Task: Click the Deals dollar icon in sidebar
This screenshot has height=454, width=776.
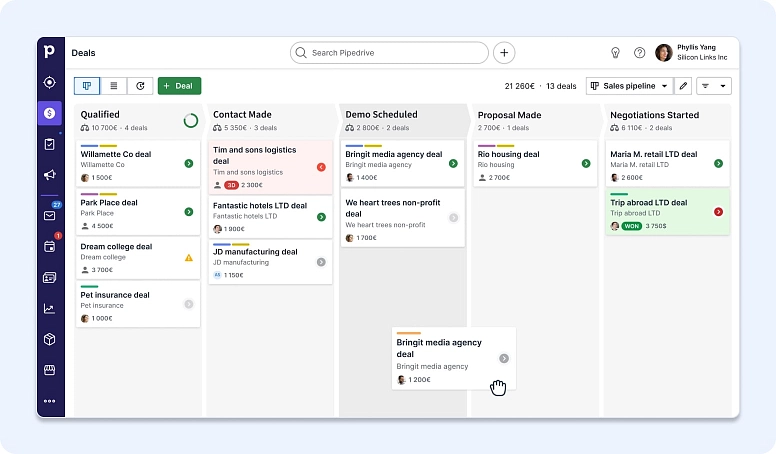Action: coord(50,113)
